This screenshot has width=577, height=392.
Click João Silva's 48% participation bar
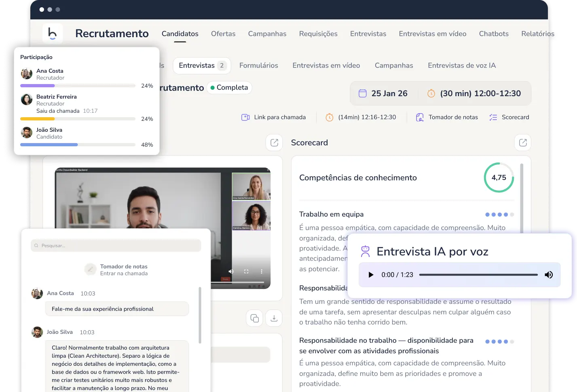coord(78,145)
